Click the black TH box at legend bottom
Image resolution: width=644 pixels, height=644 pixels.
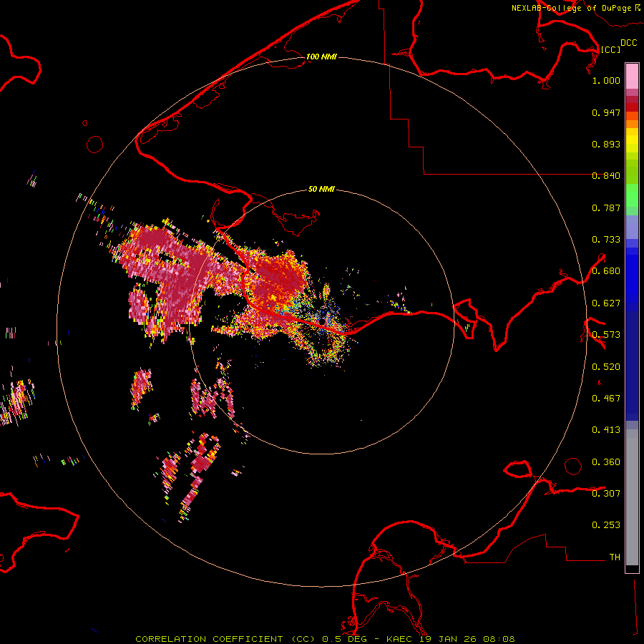coord(632,569)
